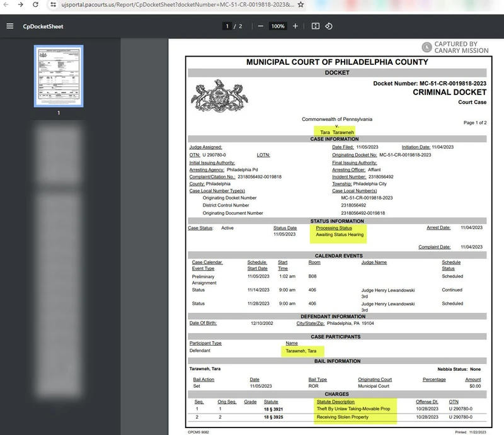Open the site information icon beside the URL
504x435 pixels.
pyautogui.click(x=51, y=4)
